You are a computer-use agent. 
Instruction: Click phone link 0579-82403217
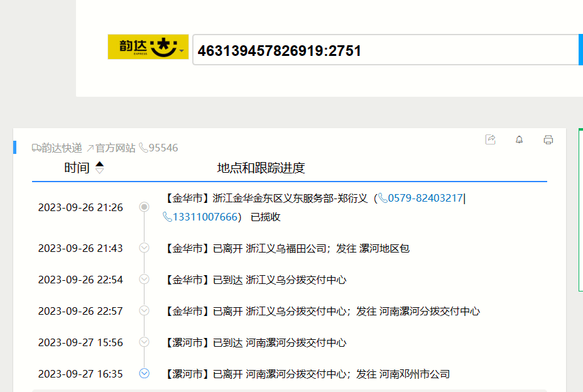point(420,198)
